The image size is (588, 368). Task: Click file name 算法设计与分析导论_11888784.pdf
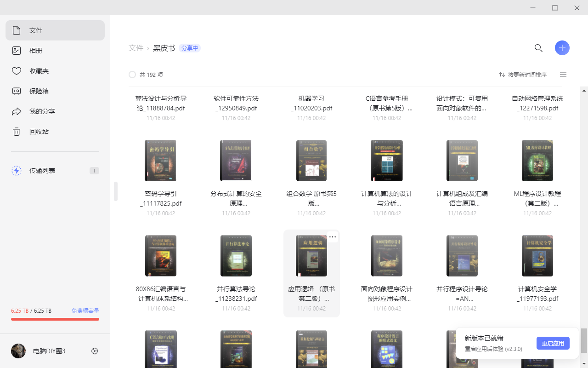[x=161, y=103]
